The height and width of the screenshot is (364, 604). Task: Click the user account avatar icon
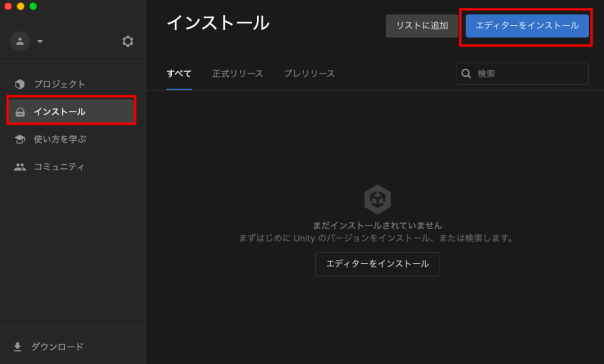(x=20, y=41)
